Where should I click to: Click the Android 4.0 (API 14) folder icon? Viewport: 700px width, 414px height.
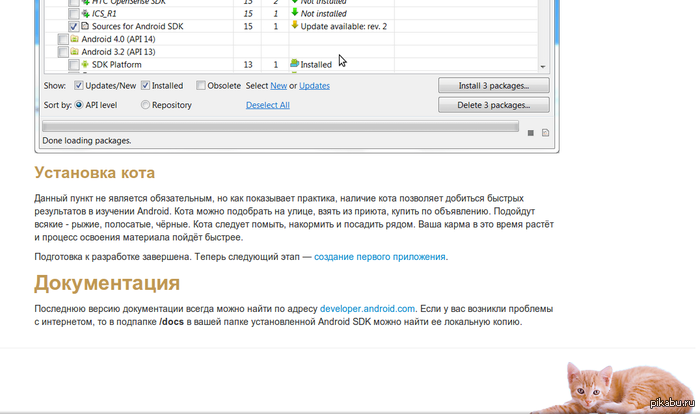pyautogui.click(x=74, y=39)
